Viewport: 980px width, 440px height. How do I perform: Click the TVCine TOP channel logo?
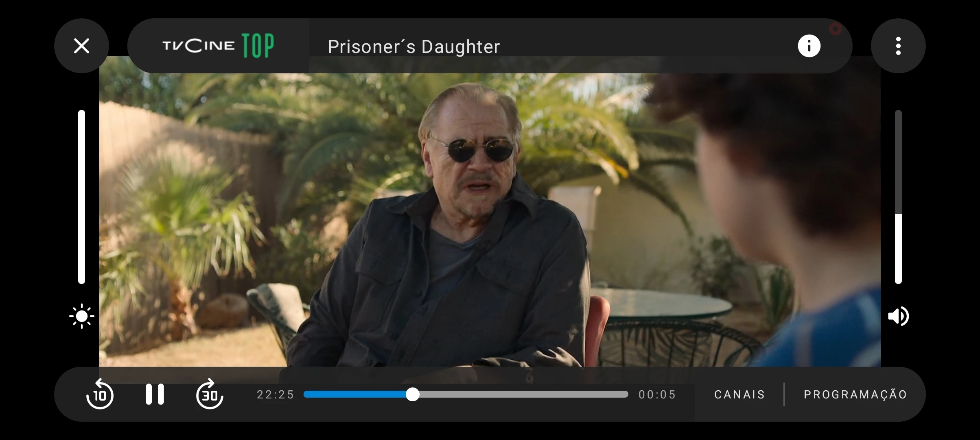(218, 46)
